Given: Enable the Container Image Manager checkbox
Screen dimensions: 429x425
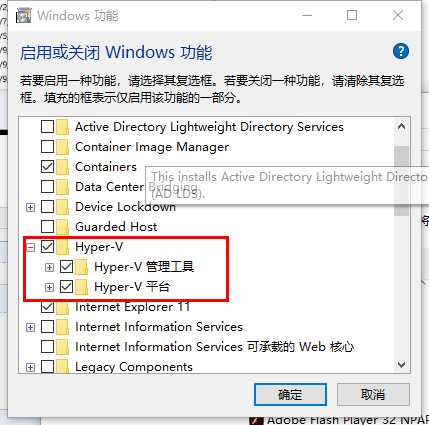Looking at the screenshot, I should pos(47,147).
